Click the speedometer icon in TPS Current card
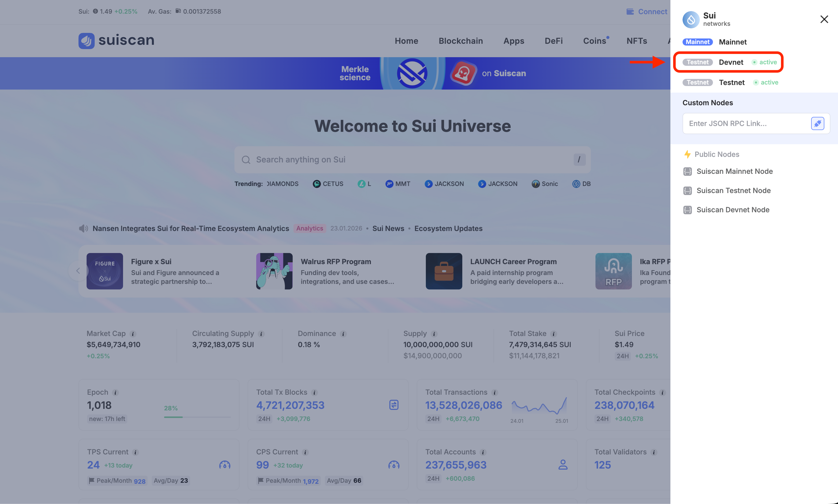The width and height of the screenshot is (838, 504). 225,465
